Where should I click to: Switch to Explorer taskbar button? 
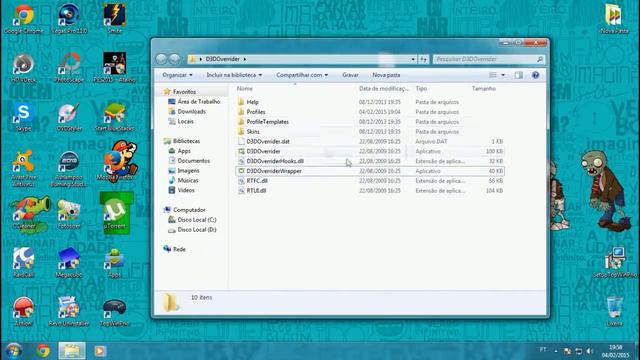coord(72,351)
